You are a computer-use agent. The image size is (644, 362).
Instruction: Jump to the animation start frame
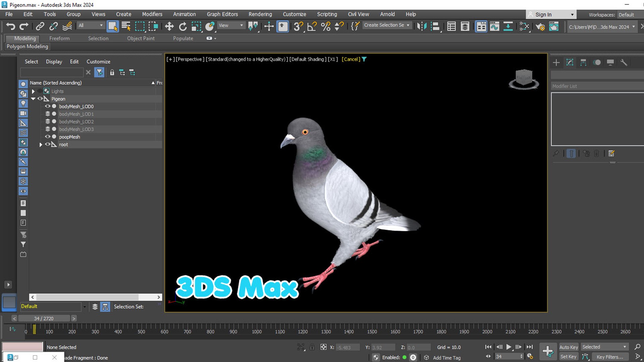click(x=488, y=347)
